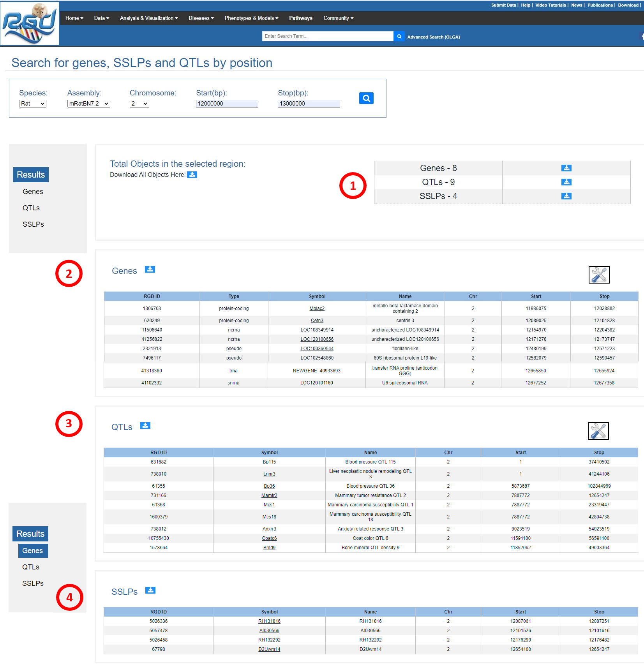
Task: Open the tools icon for Genes table
Action: coord(598,275)
